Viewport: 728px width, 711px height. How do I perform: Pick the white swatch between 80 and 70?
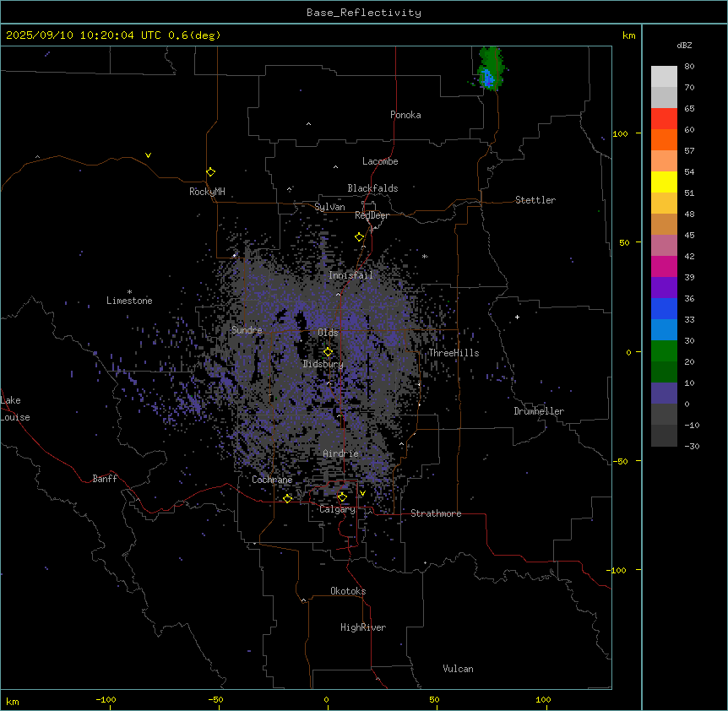664,77
